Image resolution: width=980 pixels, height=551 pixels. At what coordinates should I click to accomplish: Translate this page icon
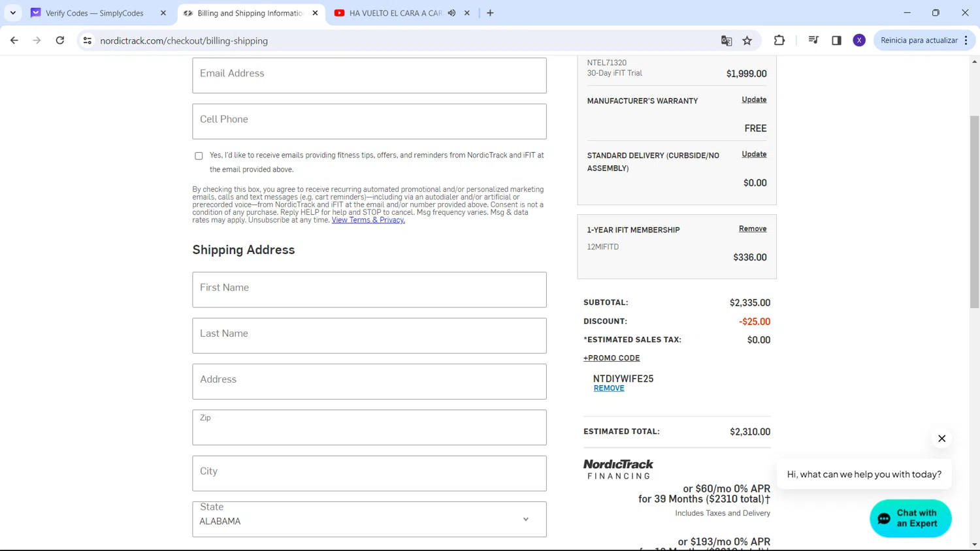click(x=727, y=40)
